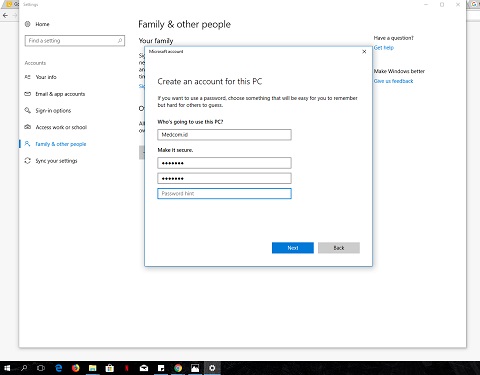Image resolution: width=480 pixels, height=375 pixels.
Task: Click the username field containing Medcom.id
Action: point(224,135)
